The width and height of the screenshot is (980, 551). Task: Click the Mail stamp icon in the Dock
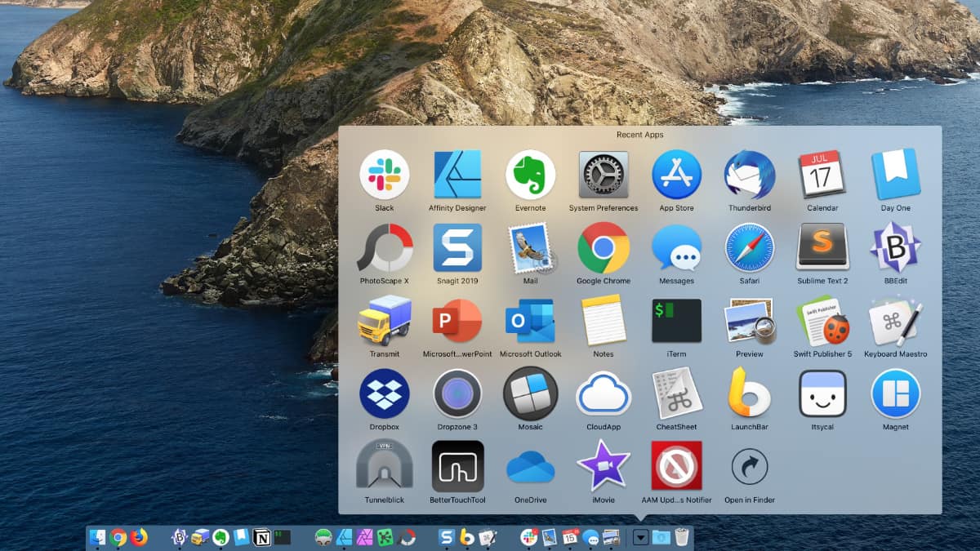(x=550, y=536)
